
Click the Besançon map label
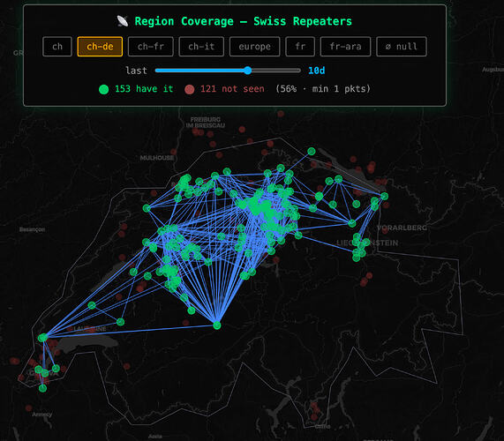click(x=32, y=229)
